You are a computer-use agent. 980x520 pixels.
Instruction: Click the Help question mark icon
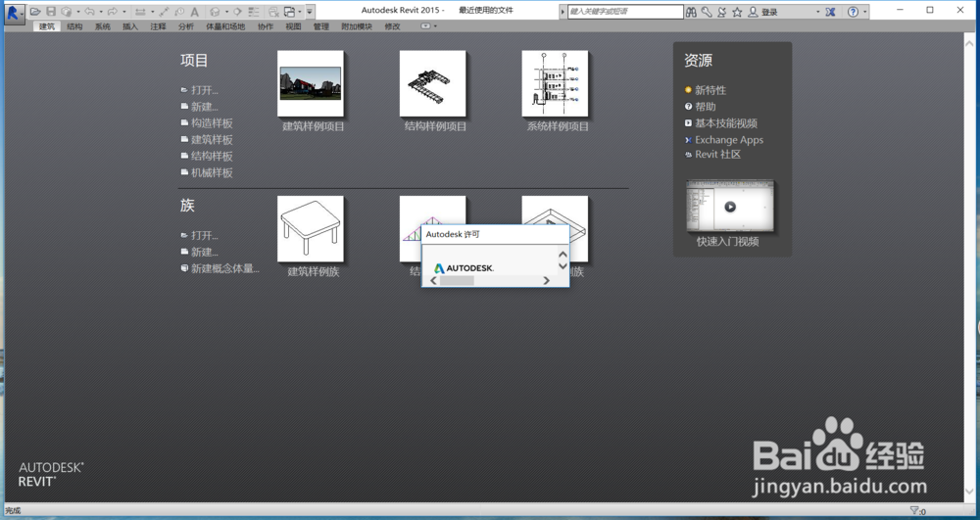(854, 11)
